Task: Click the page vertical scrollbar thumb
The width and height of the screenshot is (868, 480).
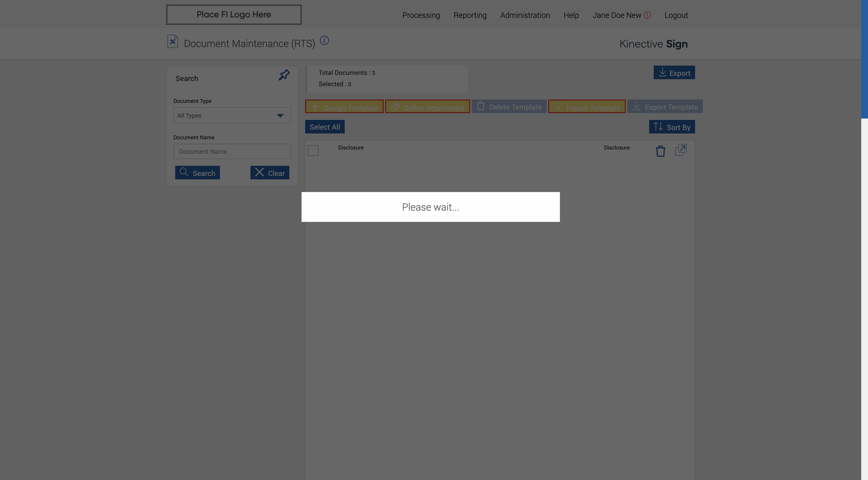Action: (x=864, y=59)
